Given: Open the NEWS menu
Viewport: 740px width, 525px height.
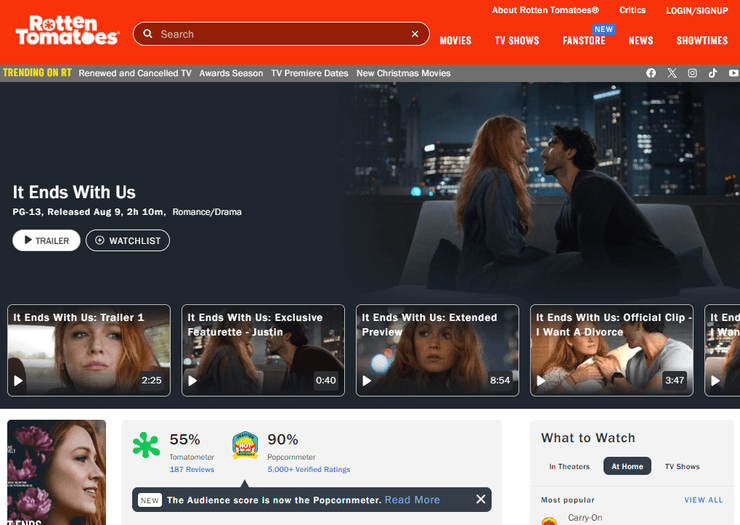Looking at the screenshot, I should click(x=640, y=41).
